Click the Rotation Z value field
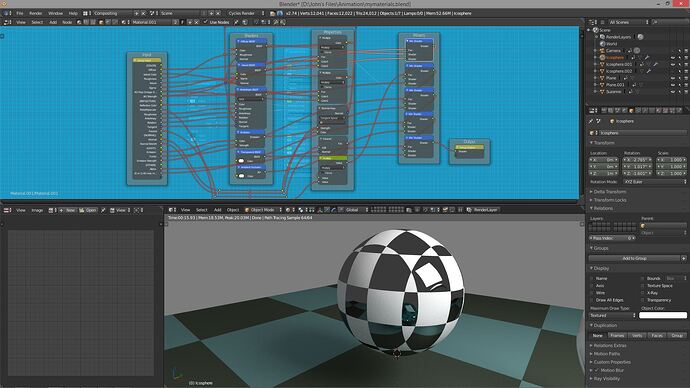 pyautogui.click(x=638, y=173)
